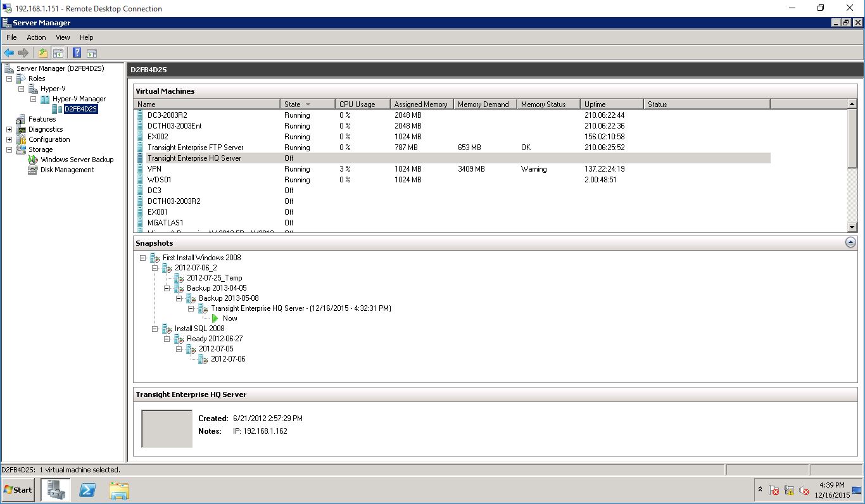
Task: Open Windows Explorer from the taskbar
Action: pyautogui.click(x=118, y=490)
